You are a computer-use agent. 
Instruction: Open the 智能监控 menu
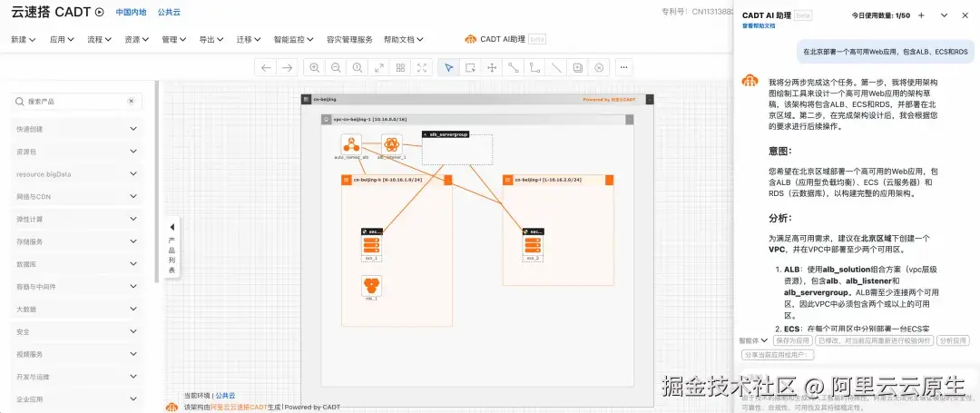(x=294, y=39)
